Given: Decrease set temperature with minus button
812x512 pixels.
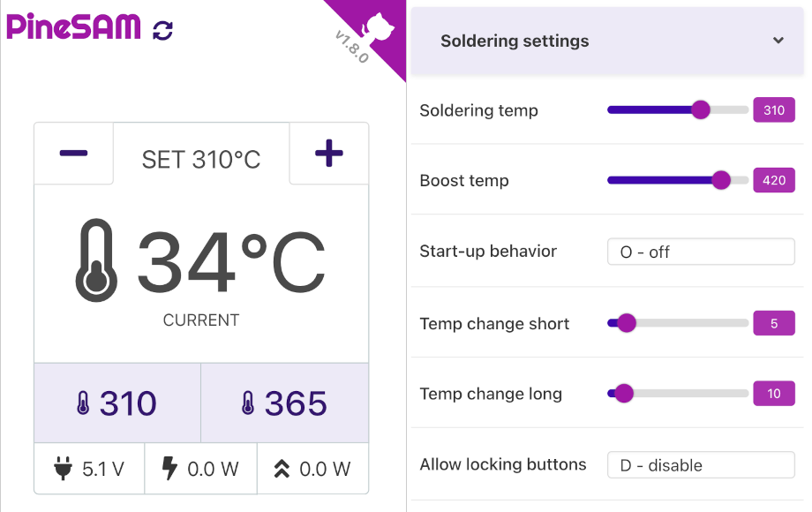Looking at the screenshot, I should tap(73, 154).
